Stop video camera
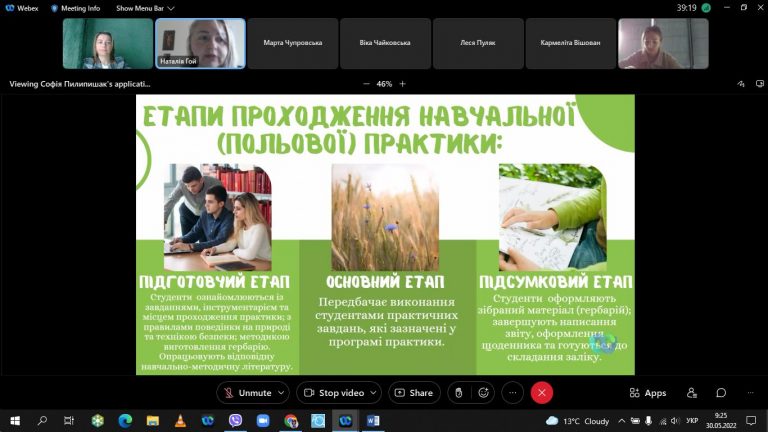The height and width of the screenshot is (432, 768). pos(335,393)
